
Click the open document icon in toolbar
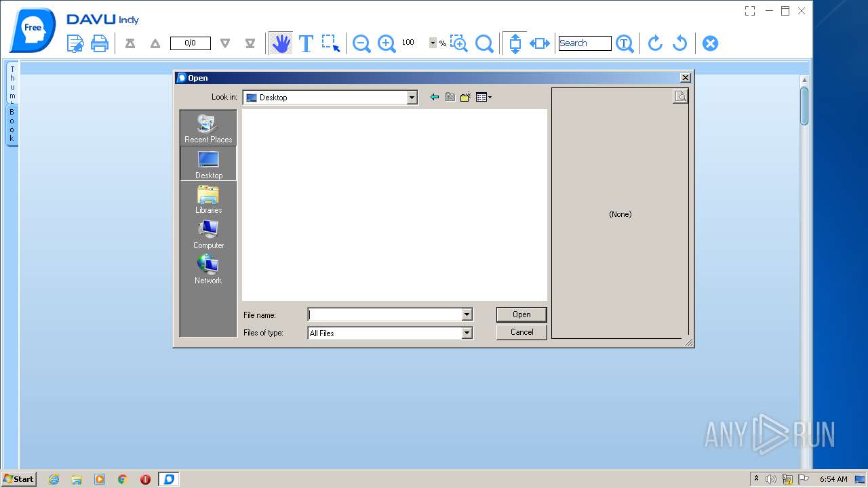(x=75, y=43)
